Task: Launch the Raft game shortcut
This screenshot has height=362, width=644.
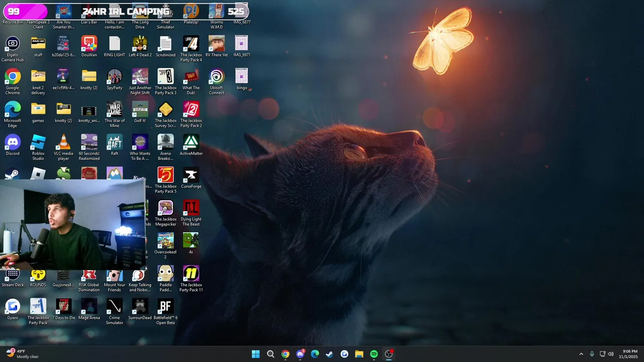Action: [114, 145]
